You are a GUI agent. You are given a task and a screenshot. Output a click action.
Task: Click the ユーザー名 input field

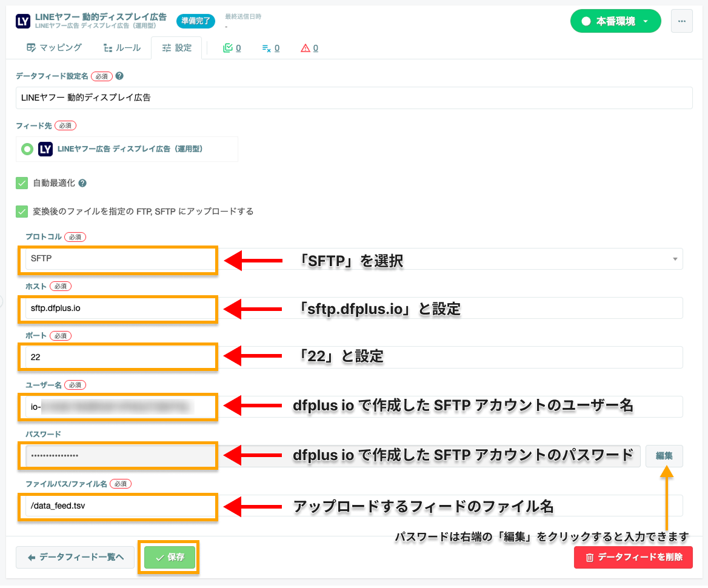tap(354, 407)
